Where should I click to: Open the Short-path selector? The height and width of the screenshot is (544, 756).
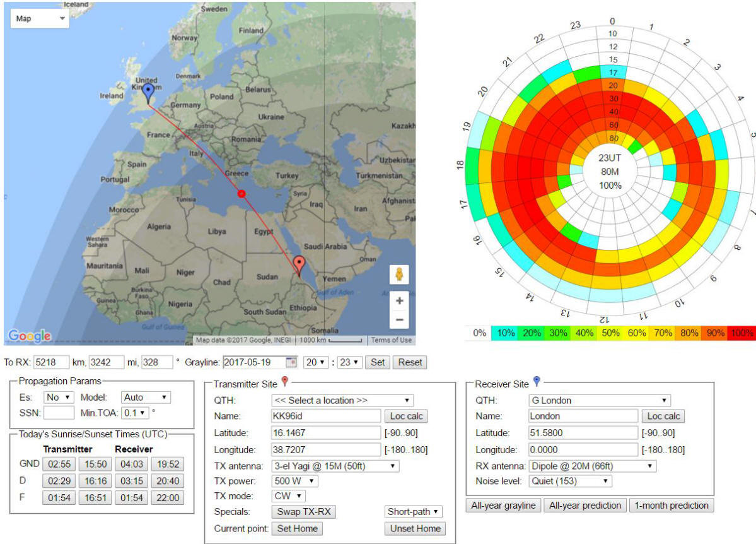[414, 512]
